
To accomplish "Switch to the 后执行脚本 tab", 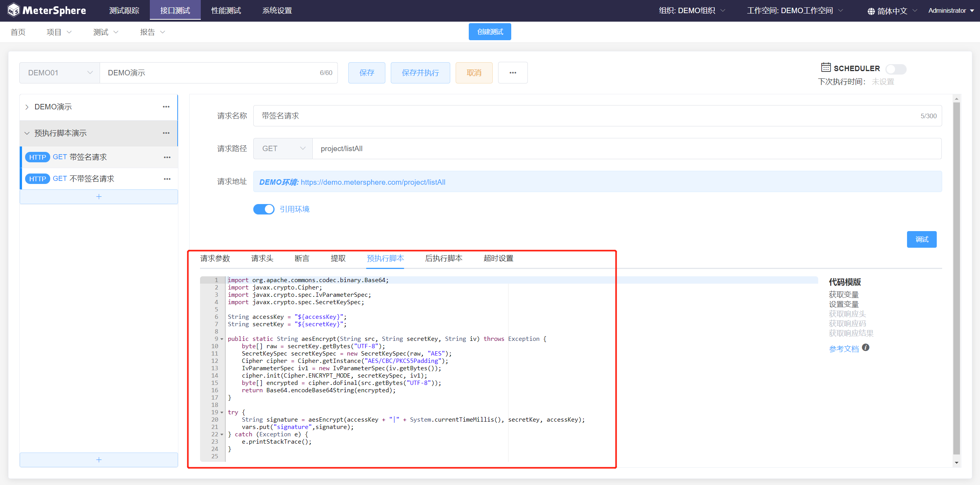I will 444,259.
